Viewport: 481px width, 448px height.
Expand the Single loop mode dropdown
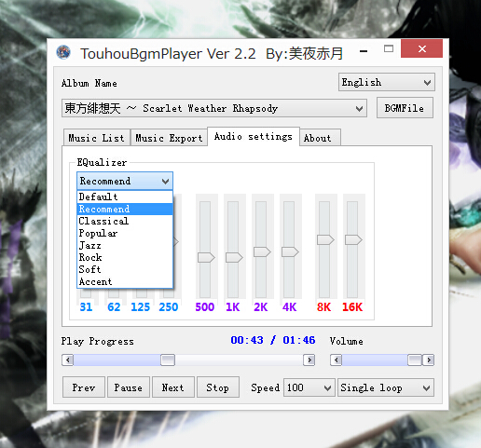[386, 387]
